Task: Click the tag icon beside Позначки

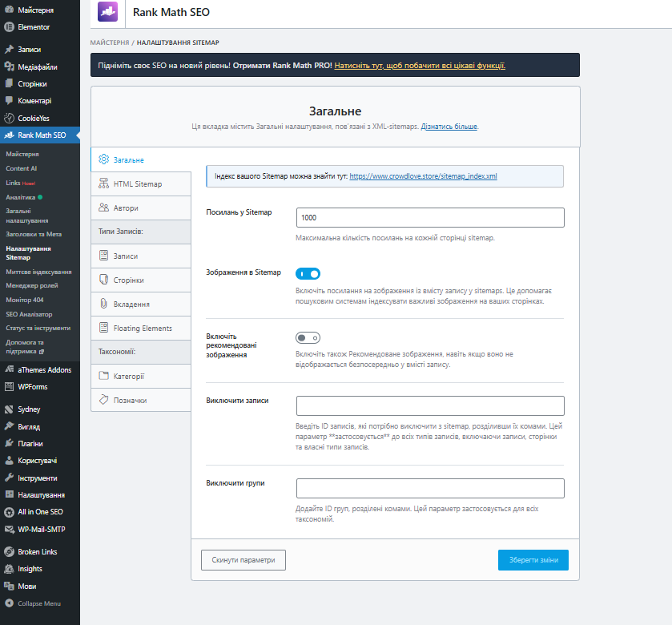Action: tap(103, 400)
